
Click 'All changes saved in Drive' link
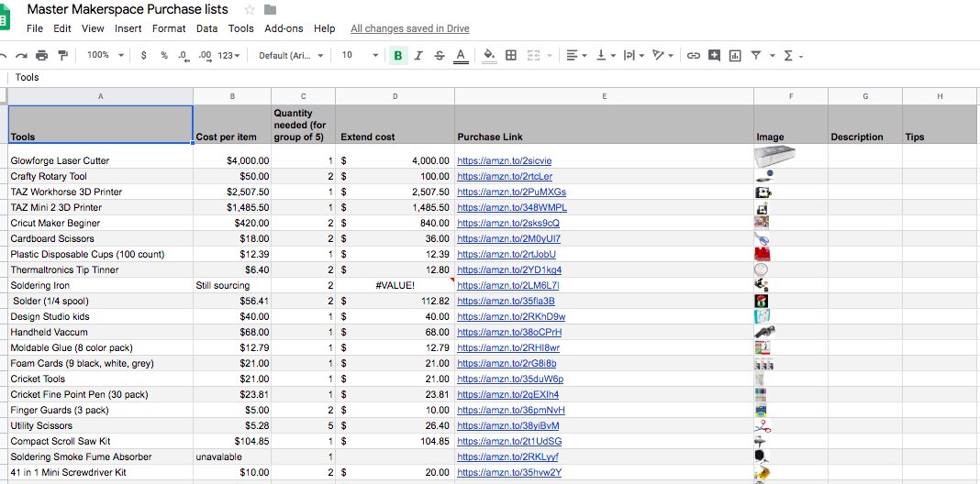tap(410, 28)
